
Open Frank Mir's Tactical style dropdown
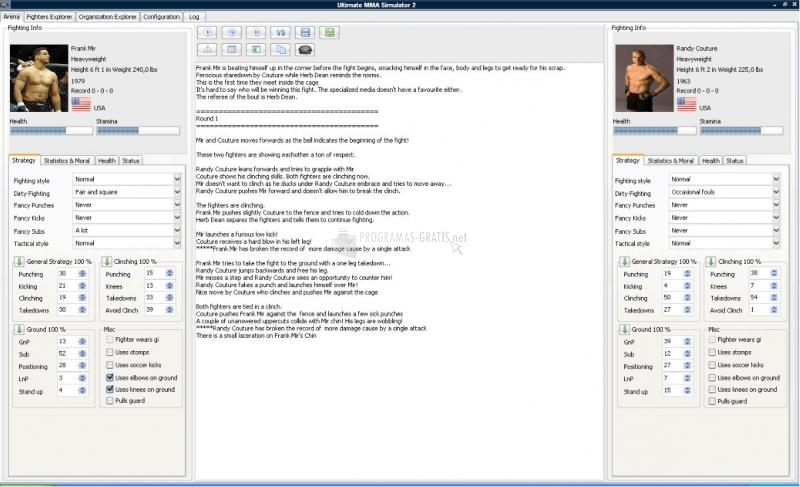(x=177, y=243)
